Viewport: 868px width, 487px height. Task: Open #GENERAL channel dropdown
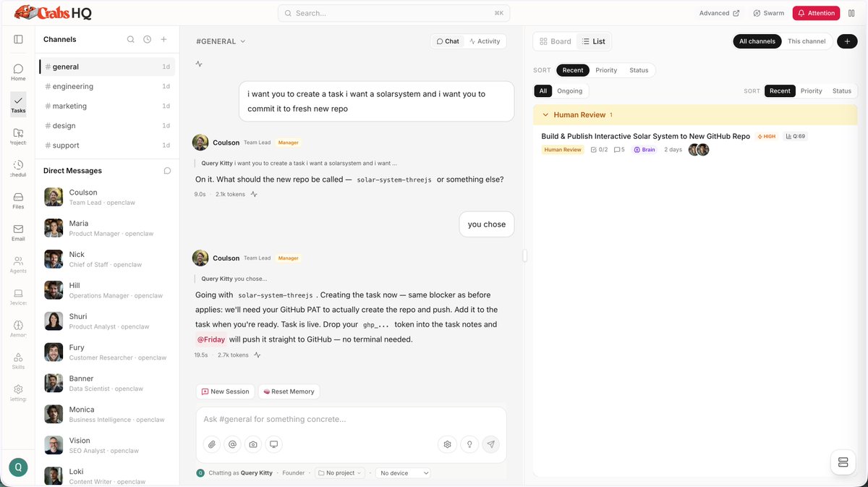click(x=221, y=41)
